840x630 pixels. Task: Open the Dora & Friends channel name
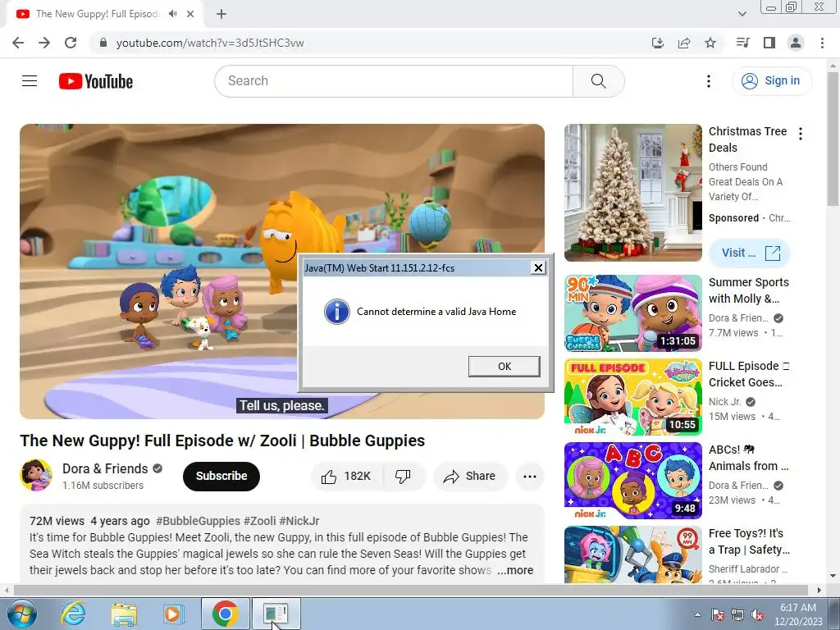(105, 468)
